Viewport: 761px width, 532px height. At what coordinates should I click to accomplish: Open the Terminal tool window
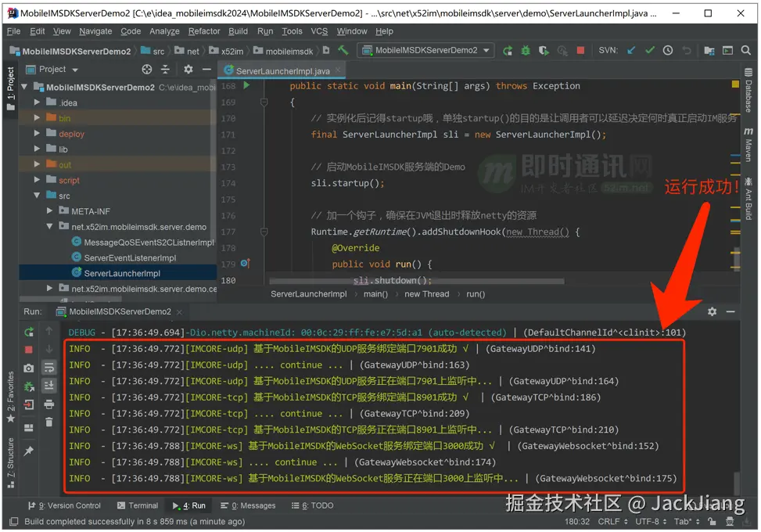tap(138, 505)
